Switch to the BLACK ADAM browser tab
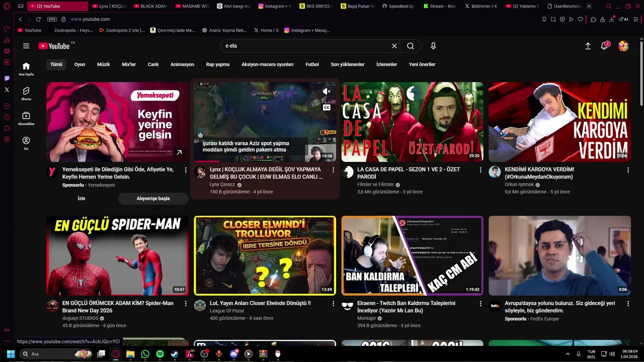Screen dimensions: 644x362 (x=149, y=6)
